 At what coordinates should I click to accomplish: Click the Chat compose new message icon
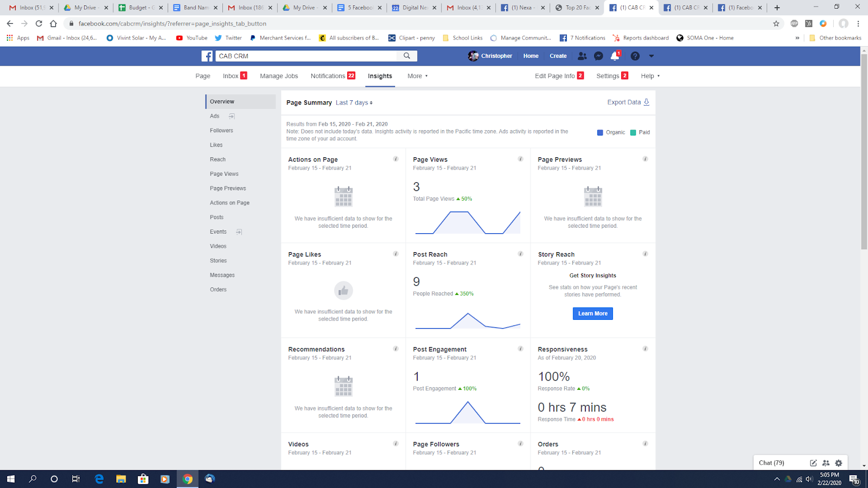pos(813,463)
